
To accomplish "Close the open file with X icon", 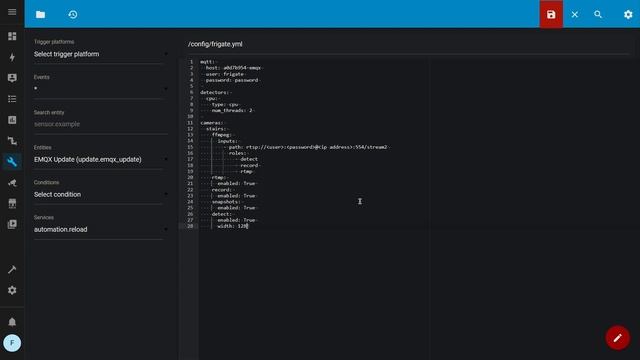I will 575,15.
